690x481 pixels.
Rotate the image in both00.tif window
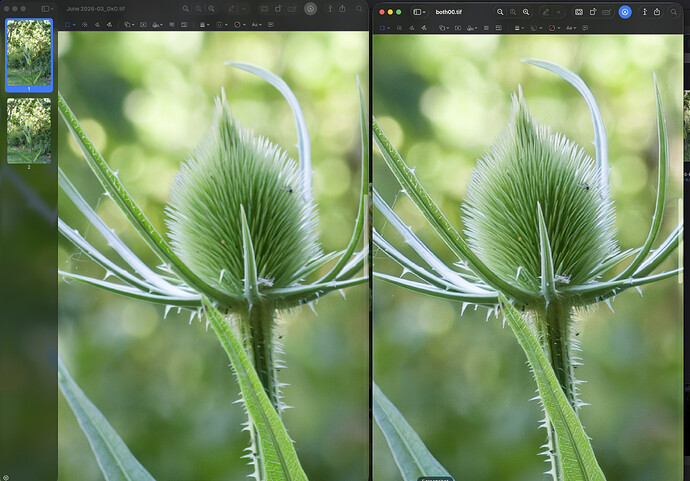tap(593, 12)
